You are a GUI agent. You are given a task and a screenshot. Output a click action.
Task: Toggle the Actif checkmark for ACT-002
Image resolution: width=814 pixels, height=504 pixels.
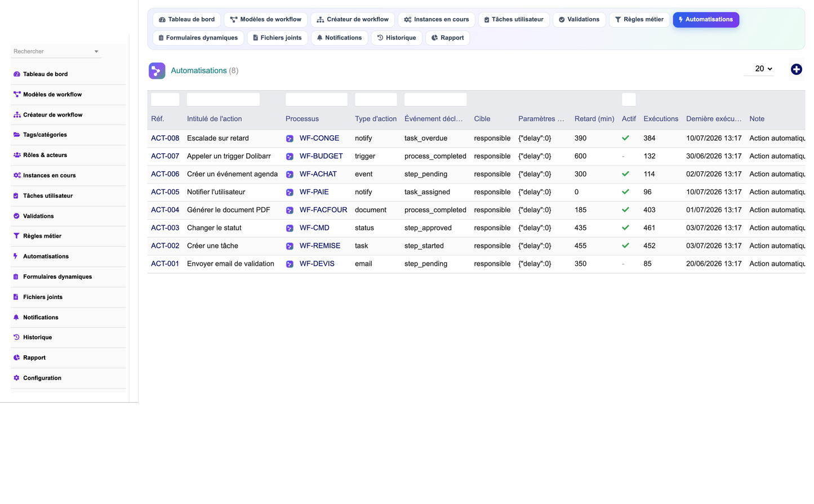tap(625, 246)
